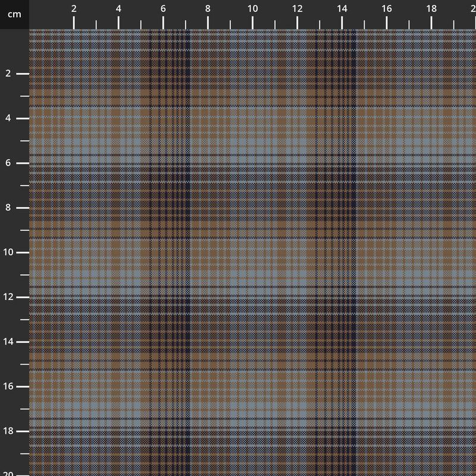Click the number 2 on the top ruler

pyautogui.click(x=74, y=10)
